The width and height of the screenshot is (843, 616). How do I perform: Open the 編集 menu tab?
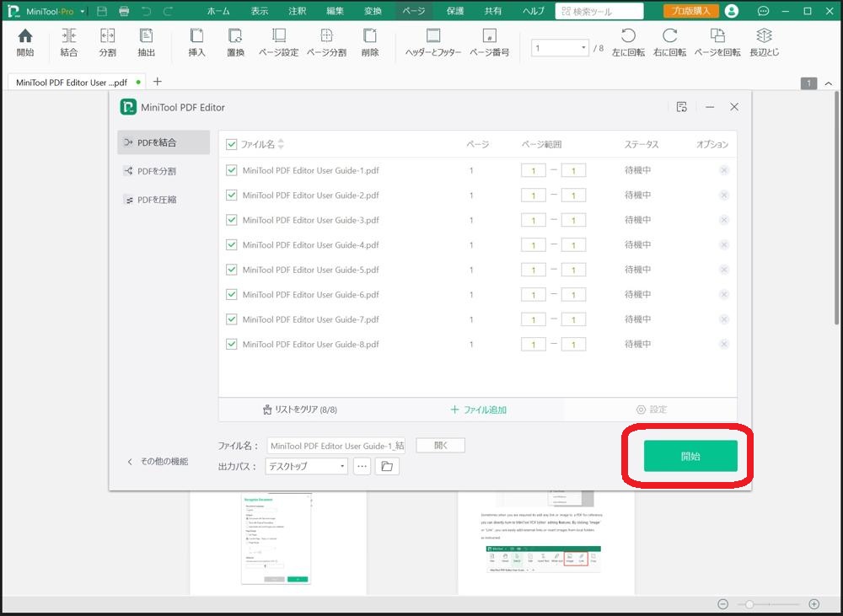335,11
